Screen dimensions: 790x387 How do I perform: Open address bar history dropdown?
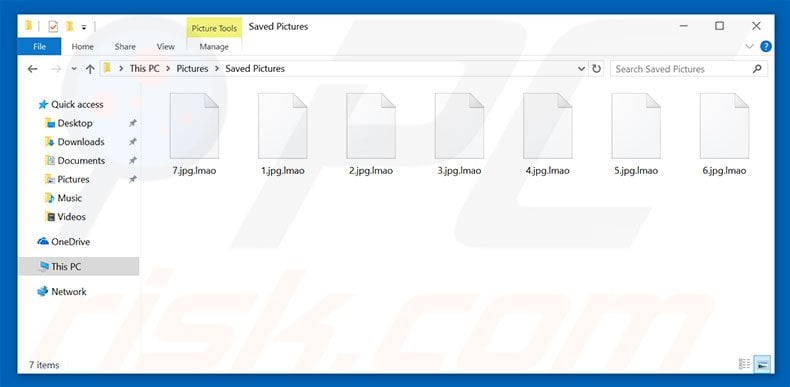(x=581, y=69)
